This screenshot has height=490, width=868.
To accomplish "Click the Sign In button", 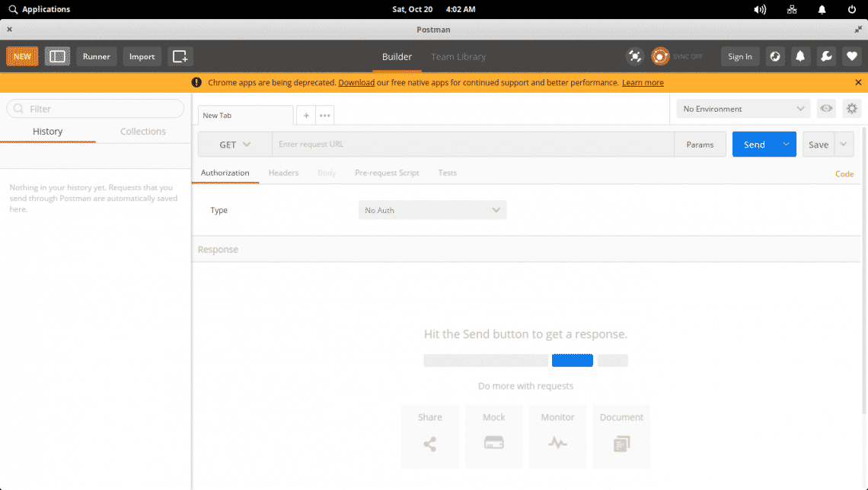I will click(x=740, y=56).
